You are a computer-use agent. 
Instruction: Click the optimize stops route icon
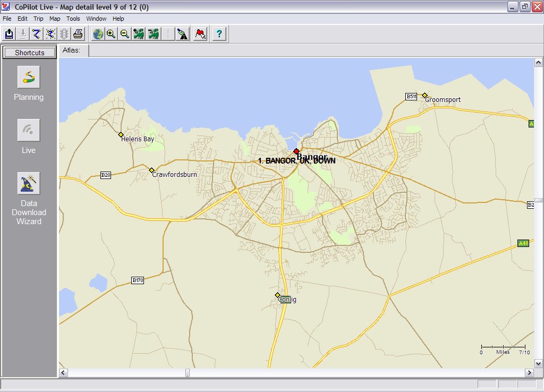tap(50, 33)
